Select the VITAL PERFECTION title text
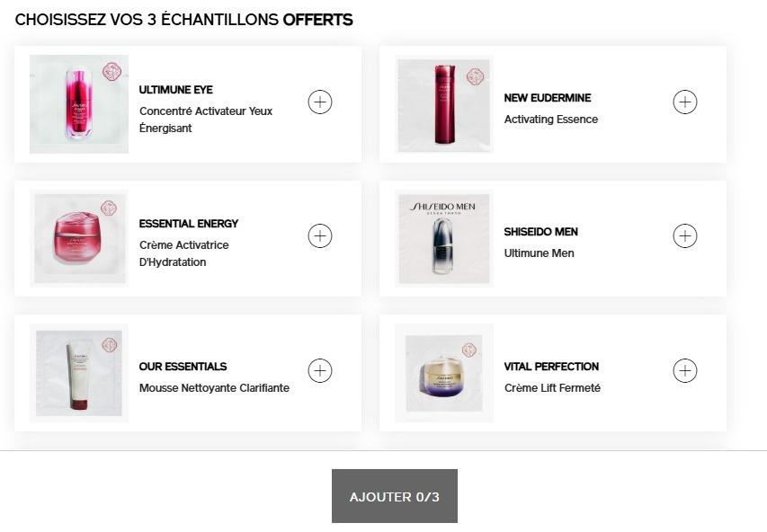Image resolution: width=767 pixels, height=532 pixels. pos(551,367)
